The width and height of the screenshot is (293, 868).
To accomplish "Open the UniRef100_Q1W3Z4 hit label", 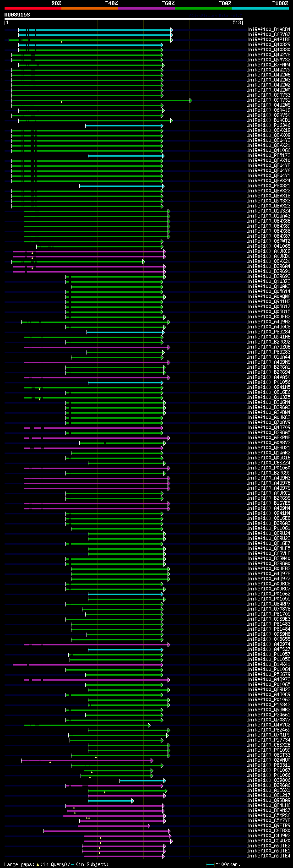I will tap(268, 211).
